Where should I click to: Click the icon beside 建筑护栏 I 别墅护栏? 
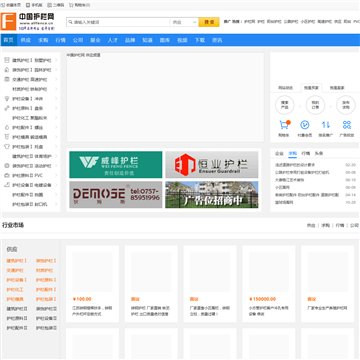(x=7, y=60)
